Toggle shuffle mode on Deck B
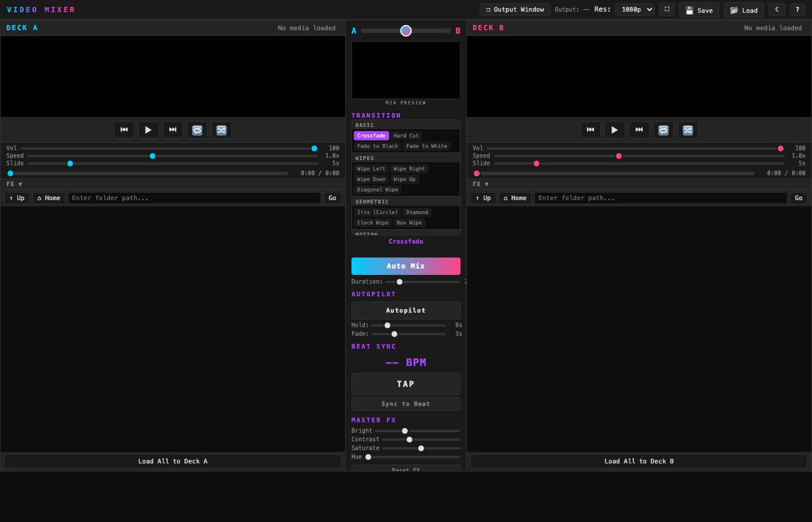812x522 pixels. (x=687, y=130)
